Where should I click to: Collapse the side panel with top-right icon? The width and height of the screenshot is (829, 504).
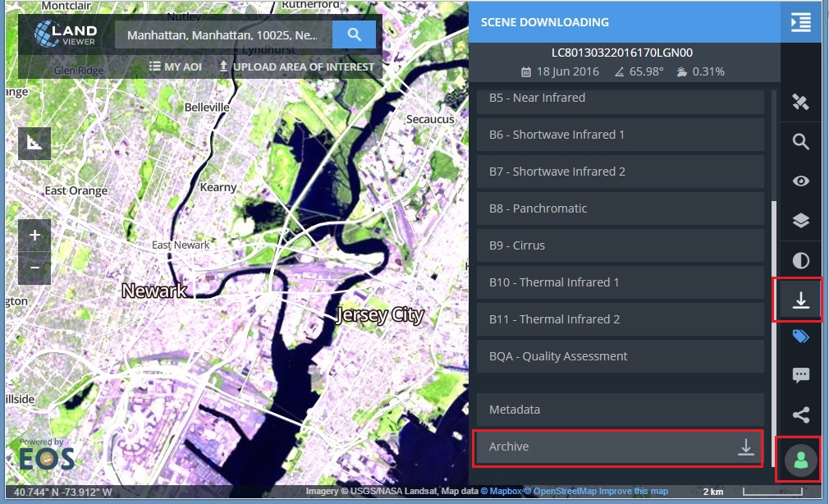tap(800, 22)
